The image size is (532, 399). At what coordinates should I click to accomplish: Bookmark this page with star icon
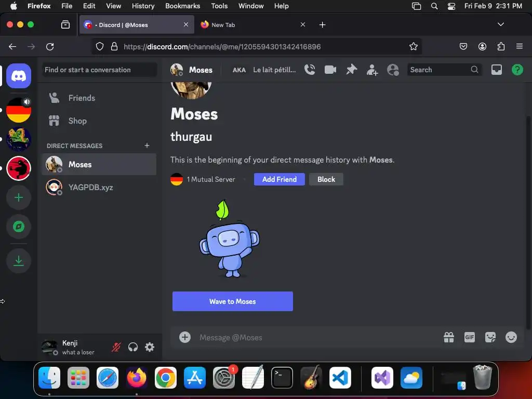pos(413,46)
